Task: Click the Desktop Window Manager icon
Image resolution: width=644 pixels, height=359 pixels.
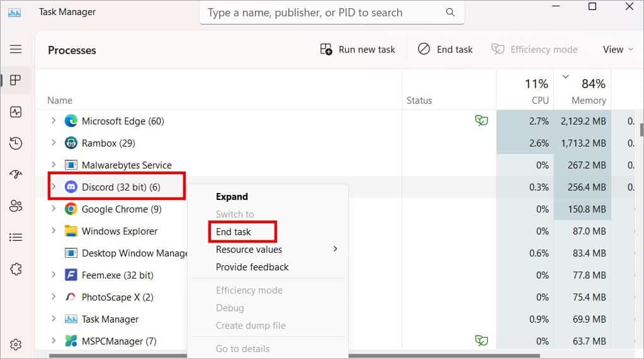Action: pos(71,253)
